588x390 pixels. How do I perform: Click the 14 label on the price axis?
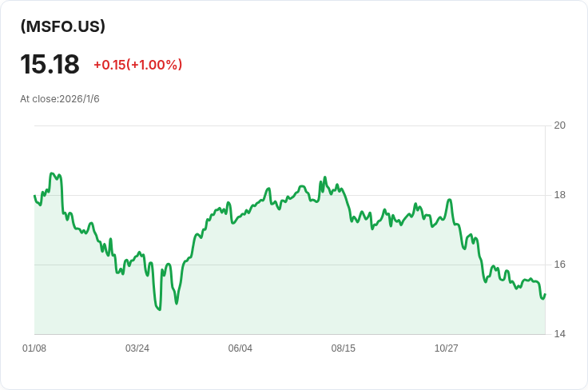click(559, 334)
